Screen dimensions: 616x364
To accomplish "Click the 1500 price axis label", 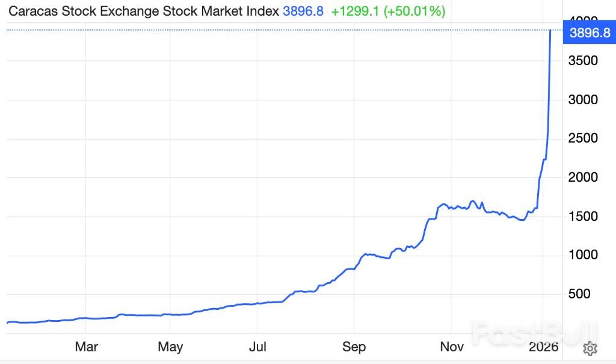I will click(x=583, y=217).
